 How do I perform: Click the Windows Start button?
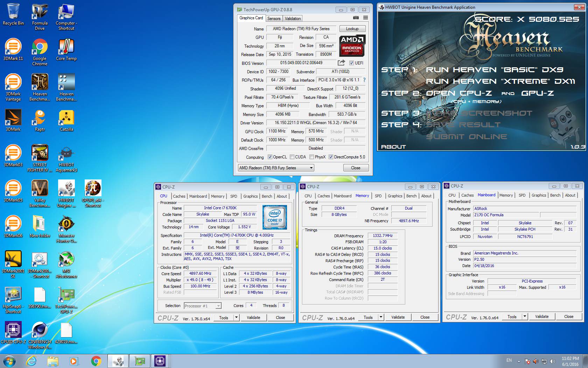pyautogui.click(x=9, y=361)
